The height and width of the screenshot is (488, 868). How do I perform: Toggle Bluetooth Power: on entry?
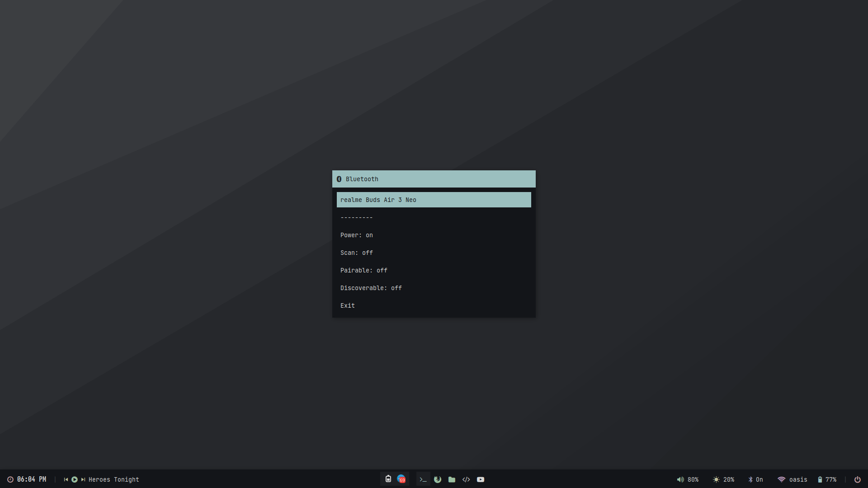click(357, 235)
